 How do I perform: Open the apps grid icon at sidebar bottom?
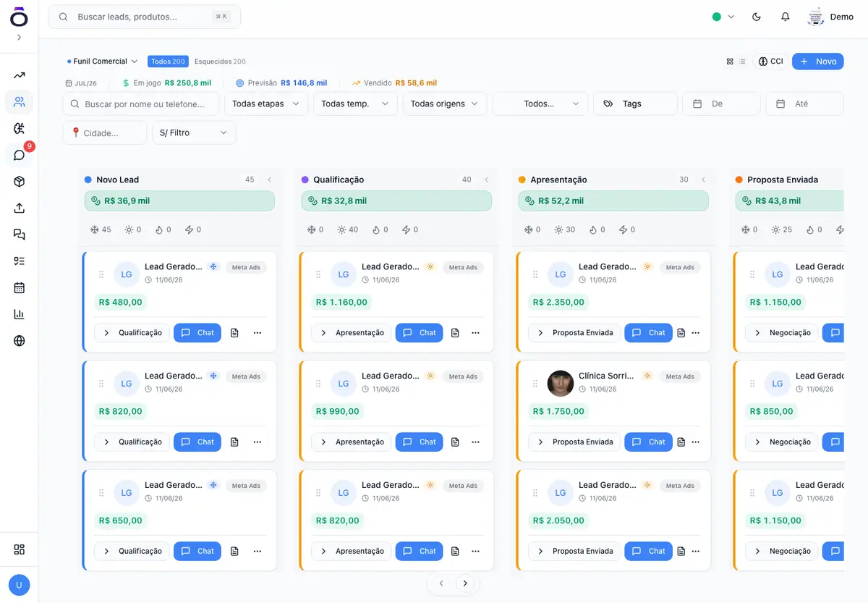(x=19, y=549)
